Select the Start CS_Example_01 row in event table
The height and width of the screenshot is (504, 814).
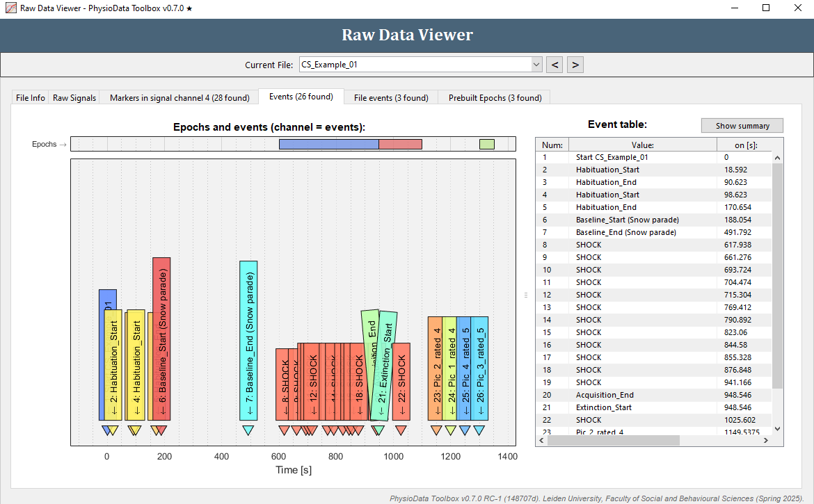pos(626,157)
